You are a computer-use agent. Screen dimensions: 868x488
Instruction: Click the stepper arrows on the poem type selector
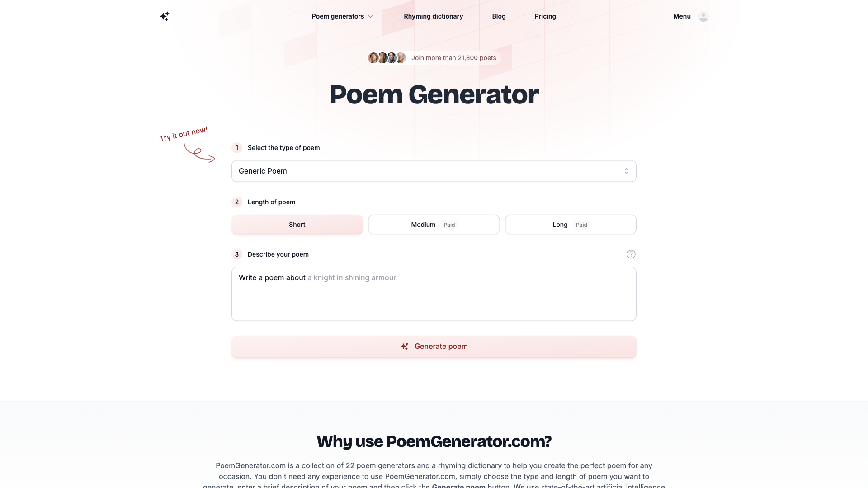(627, 171)
